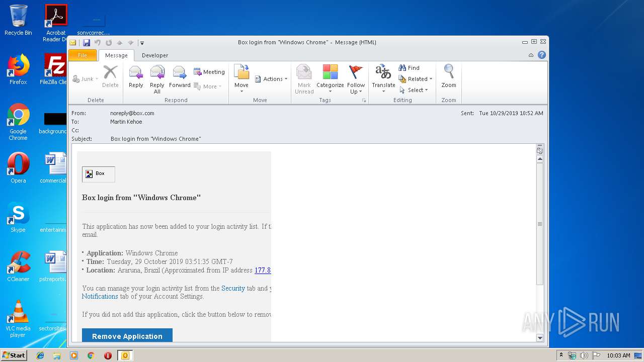The image size is (644, 362).
Task: Switch to the Developer tab
Action: [155, 55]
